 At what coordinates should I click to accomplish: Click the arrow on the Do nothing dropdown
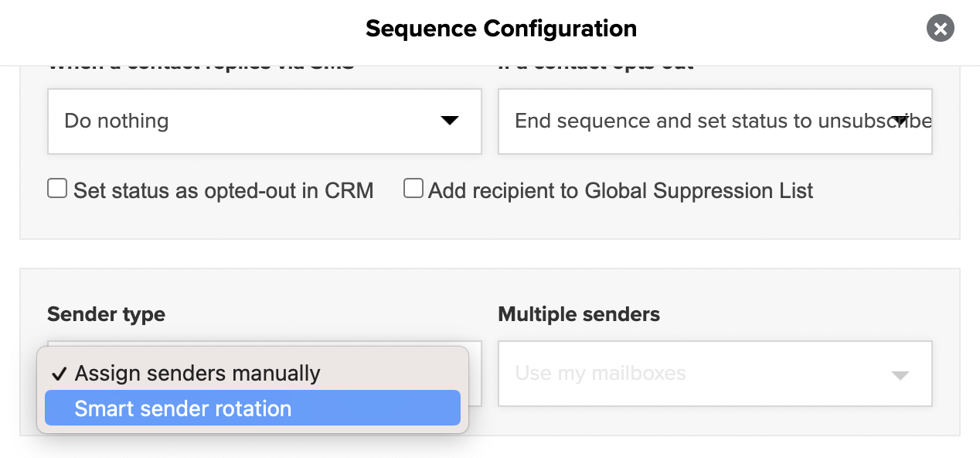point(449,121)
